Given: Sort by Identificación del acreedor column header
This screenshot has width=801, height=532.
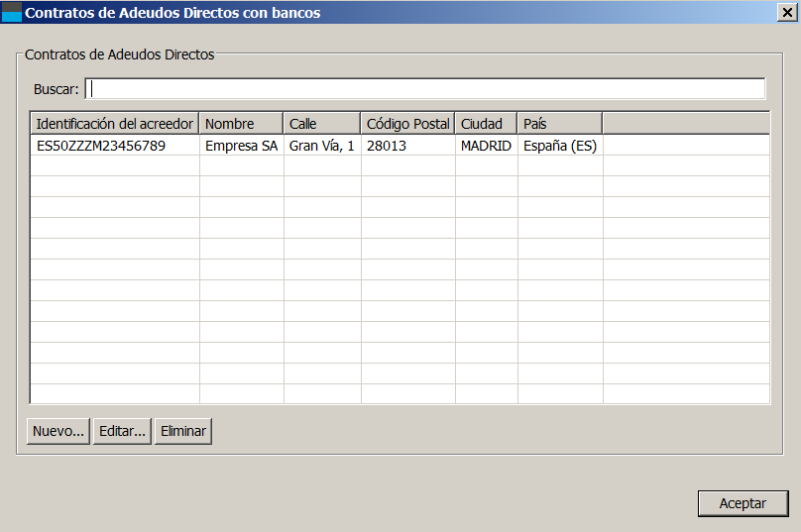Looking at the screenshot, I should [114, 124].
